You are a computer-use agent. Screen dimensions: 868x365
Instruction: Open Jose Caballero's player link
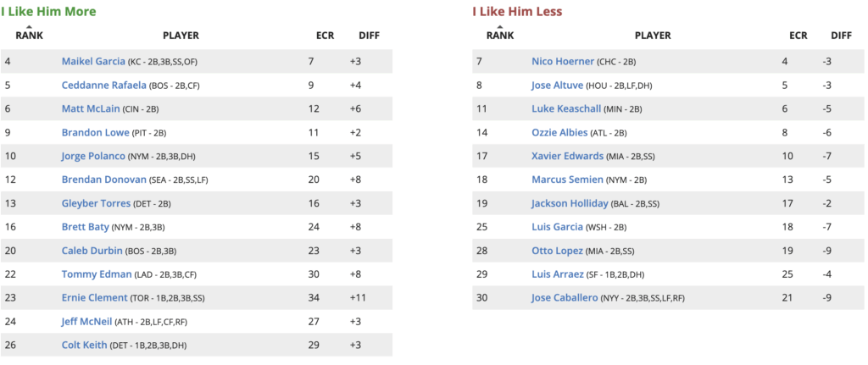point(565,298)
